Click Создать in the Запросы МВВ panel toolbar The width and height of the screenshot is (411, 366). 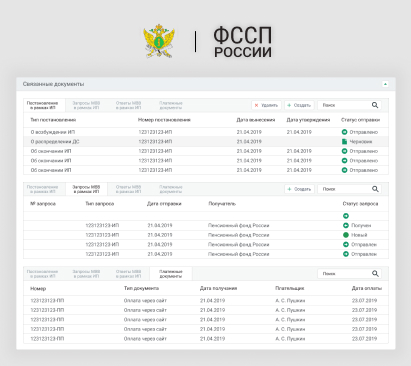click(x=299, y=189)
